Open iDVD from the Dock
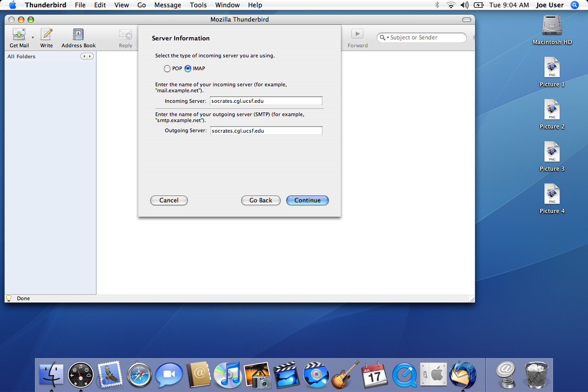 (x=316, y=375)
